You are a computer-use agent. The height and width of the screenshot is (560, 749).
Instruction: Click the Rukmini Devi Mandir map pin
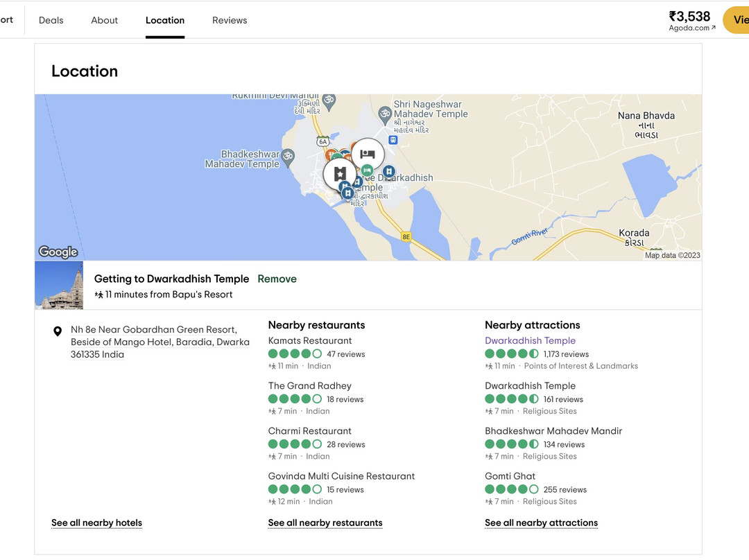[x=329, y=100]
